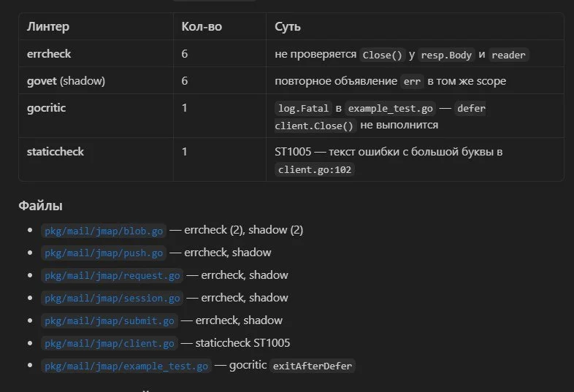Click the Линтер column header
Screen dimensions: 574x392
48,27
